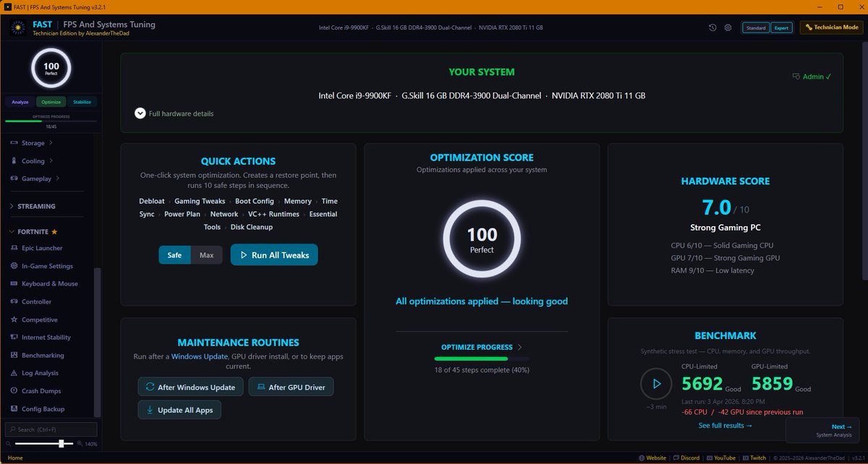Image resolution: width=868 pixels, height=464 pixels.
Task: Click the green Optimize Progress bar in center
Action: 482,358
